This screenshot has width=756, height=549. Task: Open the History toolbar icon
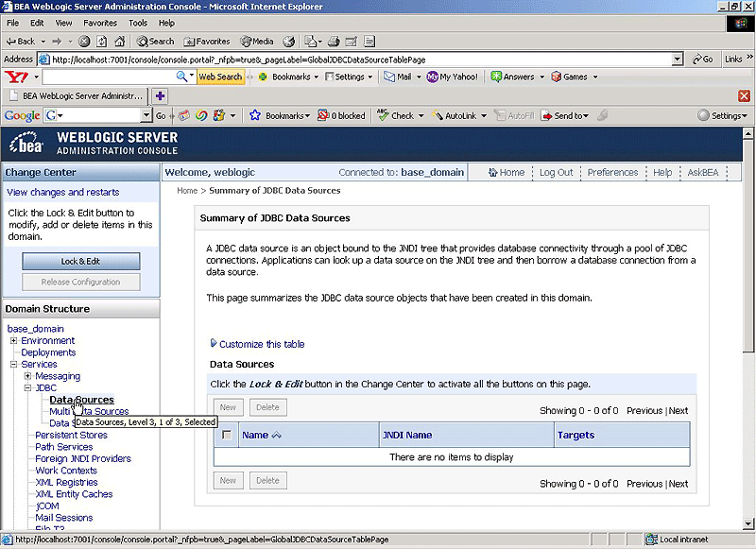pos(289,42)
